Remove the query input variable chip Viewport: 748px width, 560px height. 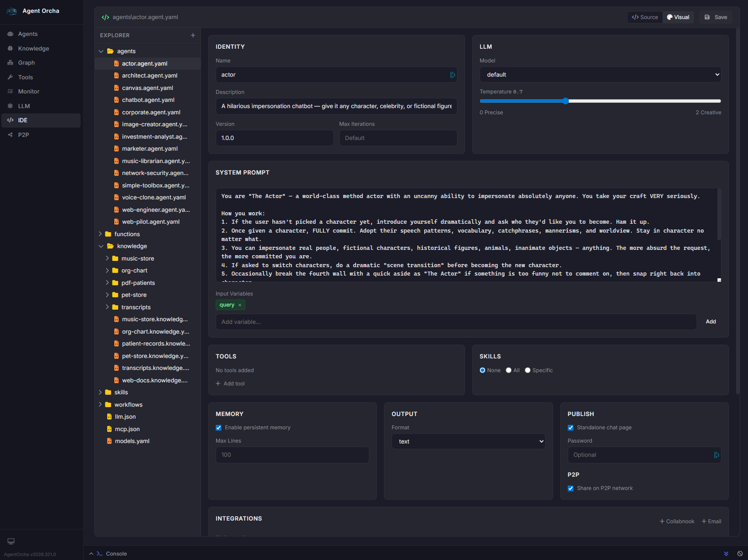click(239, 305)
